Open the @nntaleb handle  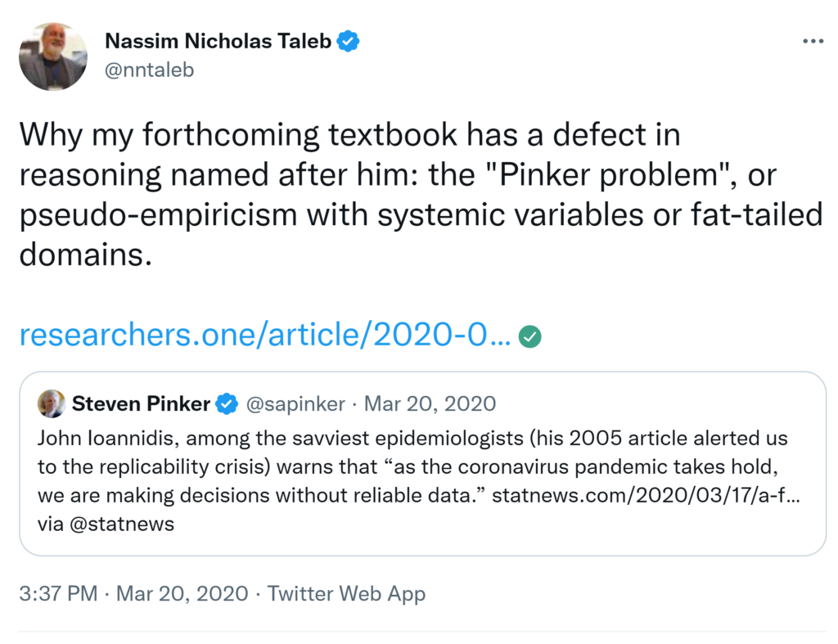pos(149,70)
